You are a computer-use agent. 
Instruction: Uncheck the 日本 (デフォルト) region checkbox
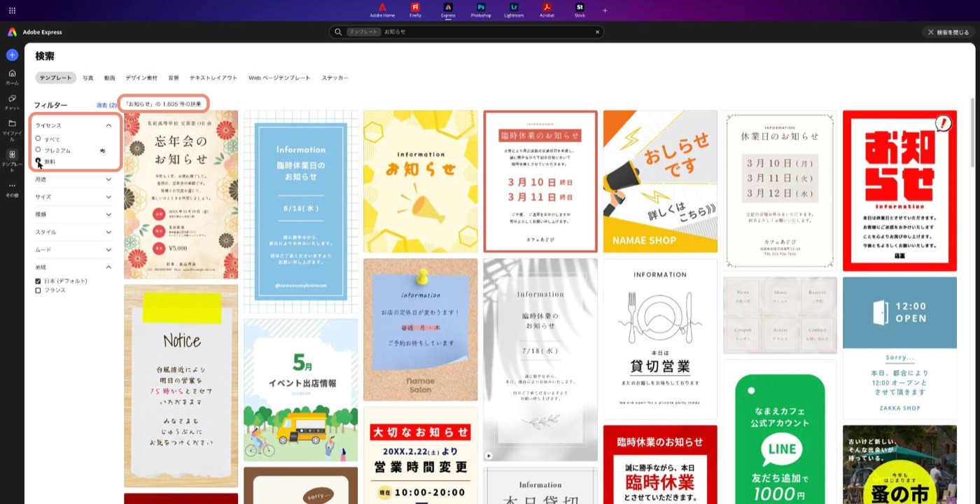coord(38,281)
